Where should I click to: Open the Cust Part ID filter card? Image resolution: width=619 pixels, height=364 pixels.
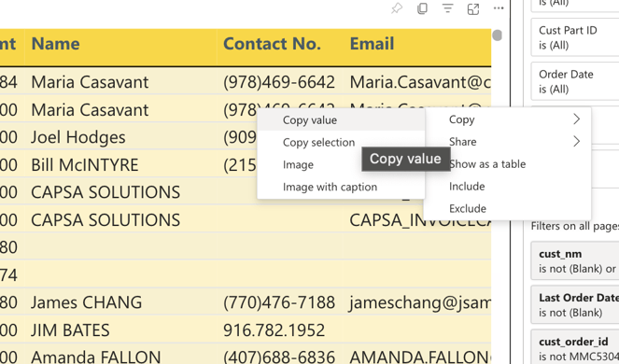[x=575, y=37]
